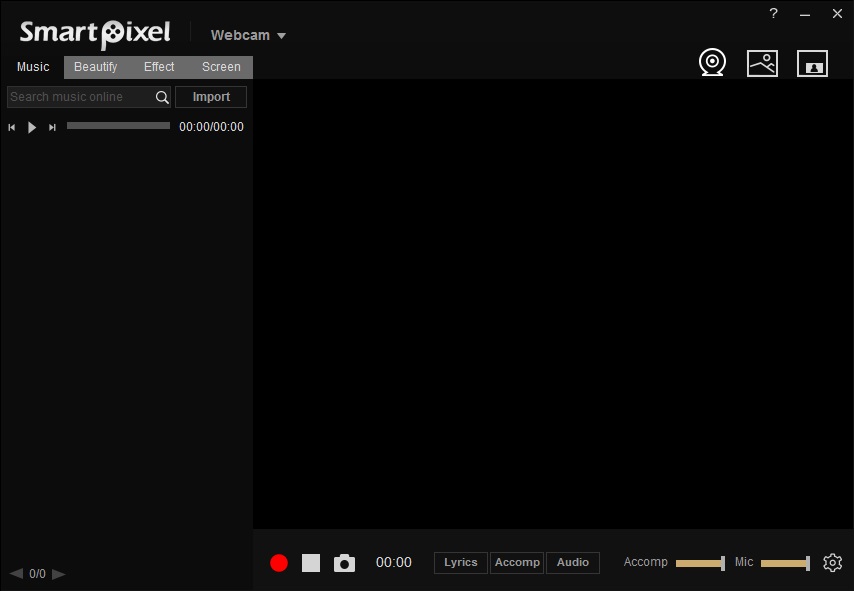Toggle Audio recording
The height and width of the screenshot is (591, 854).
[572, 562]
